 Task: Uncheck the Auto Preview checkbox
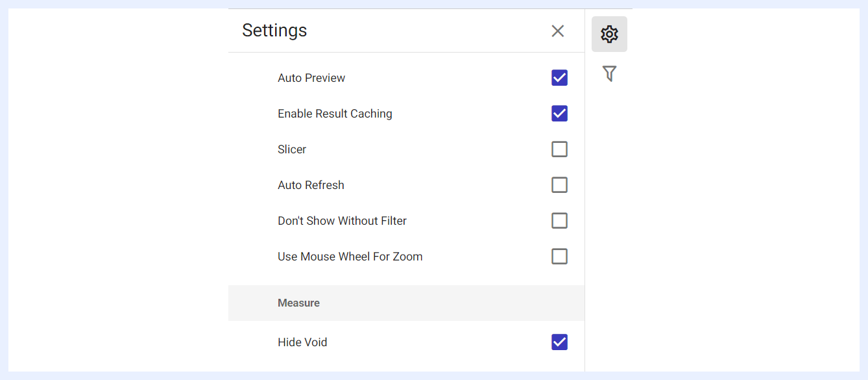click(x=559, y=78)
